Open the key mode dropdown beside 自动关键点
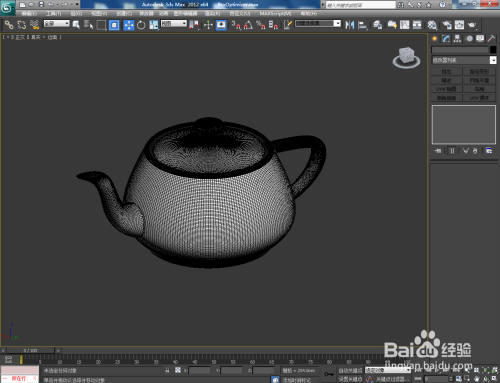The width and height of the screenshot is (500, 383). tap(388, 370)
